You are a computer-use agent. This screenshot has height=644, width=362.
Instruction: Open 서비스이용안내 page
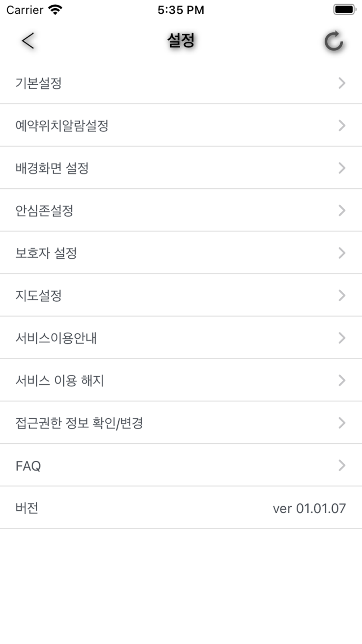(x=181, y=338)
